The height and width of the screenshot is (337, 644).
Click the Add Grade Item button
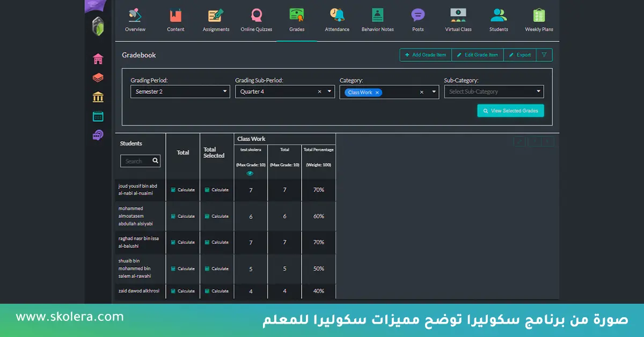(x=426, y=55)
